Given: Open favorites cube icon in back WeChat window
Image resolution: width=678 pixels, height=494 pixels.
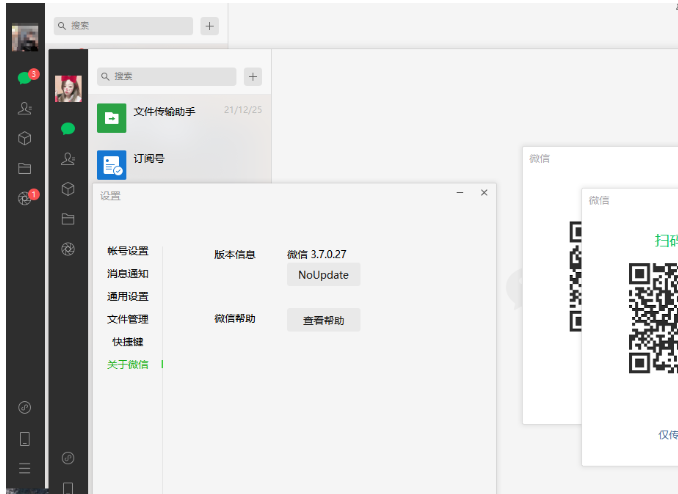Looking at the screenshot, I should 25,138.
